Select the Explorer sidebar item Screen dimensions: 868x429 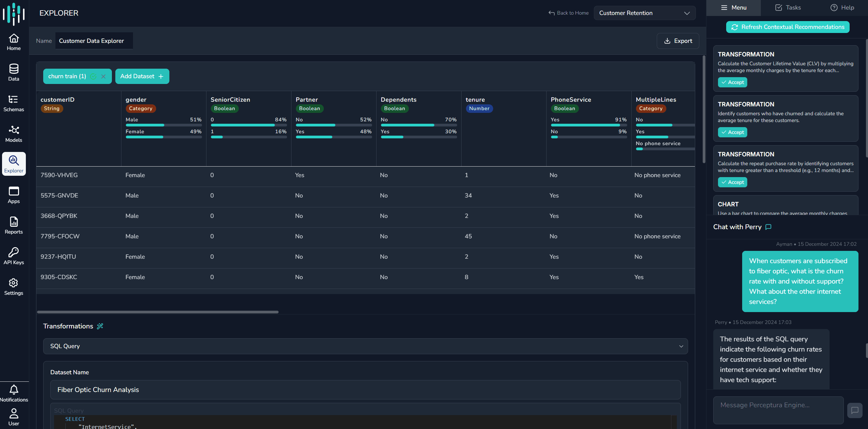pyautogui.click(x=14, y=164)
